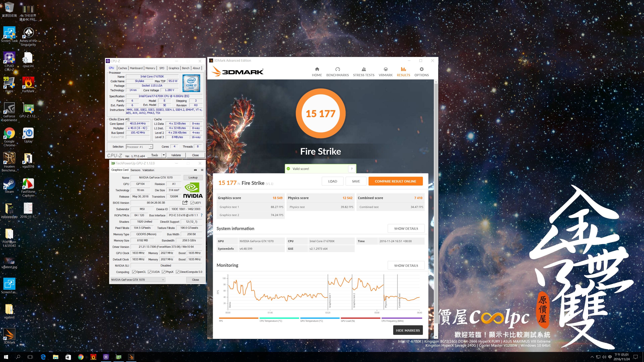Select the Steam desktop icon
644x362 pixels.
click(9, 185)
